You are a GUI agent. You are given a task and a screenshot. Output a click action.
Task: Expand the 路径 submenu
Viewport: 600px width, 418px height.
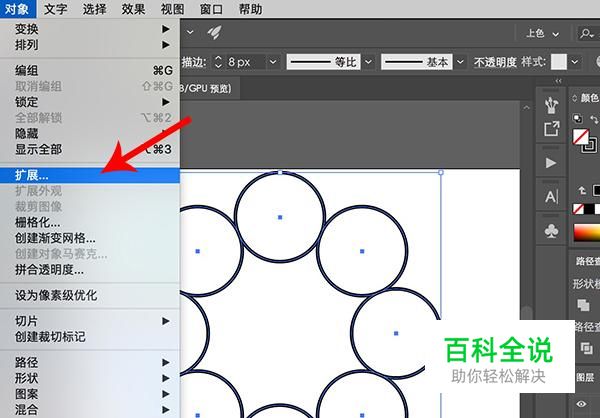coord(90,362)
